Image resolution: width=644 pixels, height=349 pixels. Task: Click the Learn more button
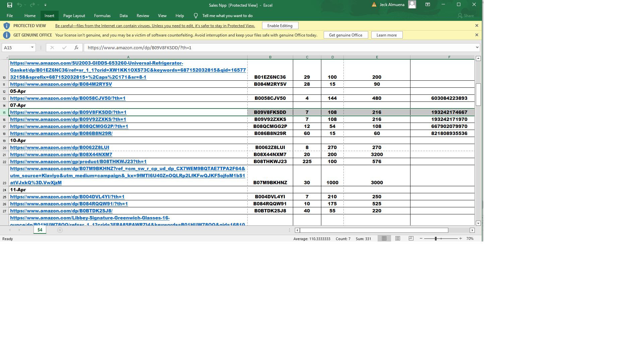coord(386,35)
